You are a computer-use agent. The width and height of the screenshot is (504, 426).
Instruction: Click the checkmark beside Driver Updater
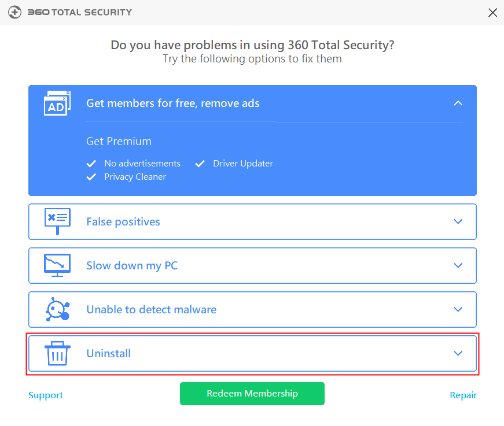pyautogui.click(x=200, y=164)
